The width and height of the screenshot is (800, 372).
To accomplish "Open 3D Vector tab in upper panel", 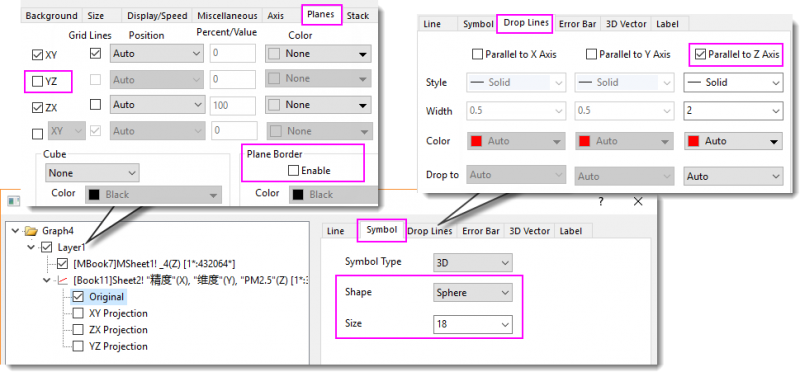I will (627, 24).
